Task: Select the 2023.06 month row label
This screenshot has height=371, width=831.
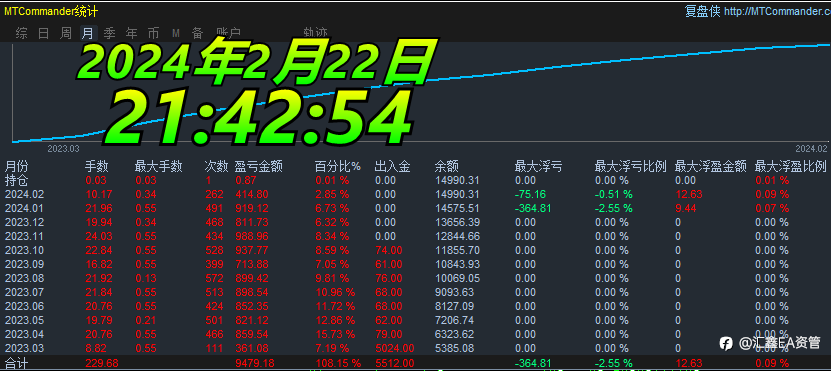Action: (x=23, y=306)
